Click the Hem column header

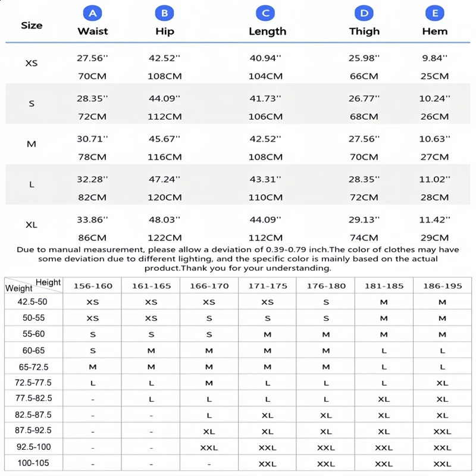pyautogui.click(x=434, y=31)
